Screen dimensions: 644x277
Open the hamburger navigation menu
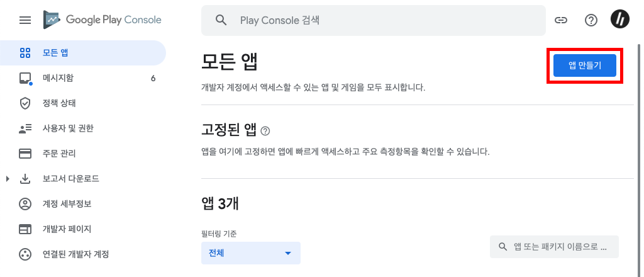(25, 20)
